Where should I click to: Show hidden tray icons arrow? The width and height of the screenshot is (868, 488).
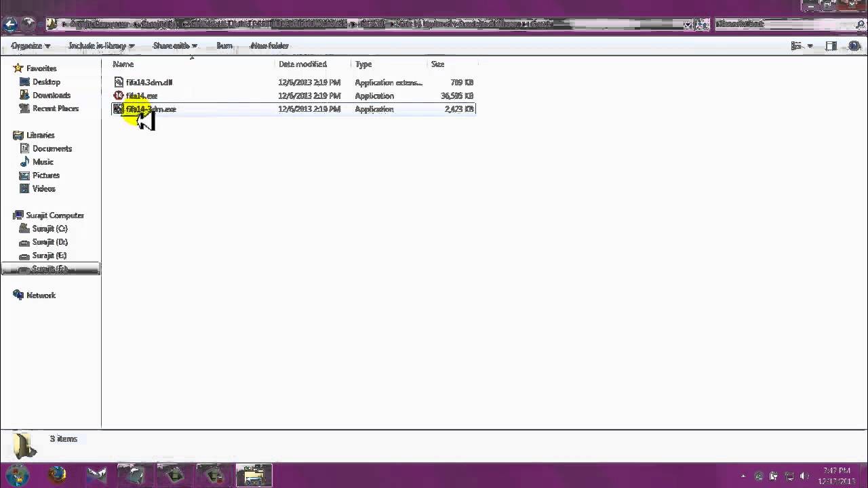[x=743, y=476]
